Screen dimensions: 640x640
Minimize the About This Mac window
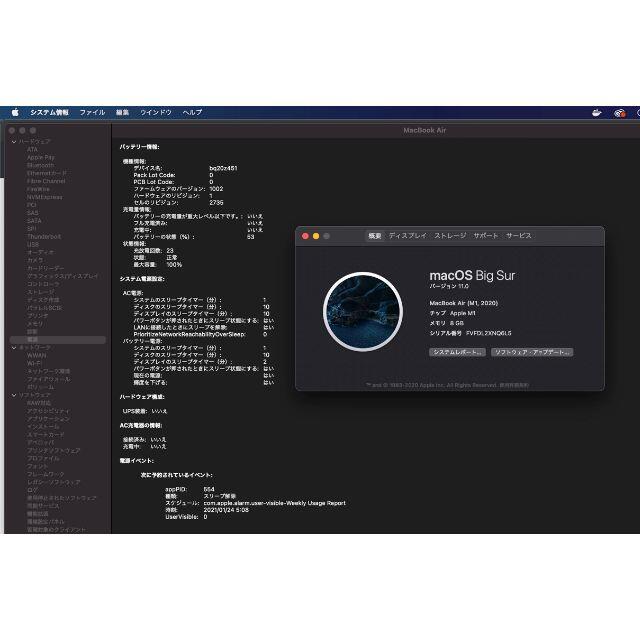coord(316,236)
